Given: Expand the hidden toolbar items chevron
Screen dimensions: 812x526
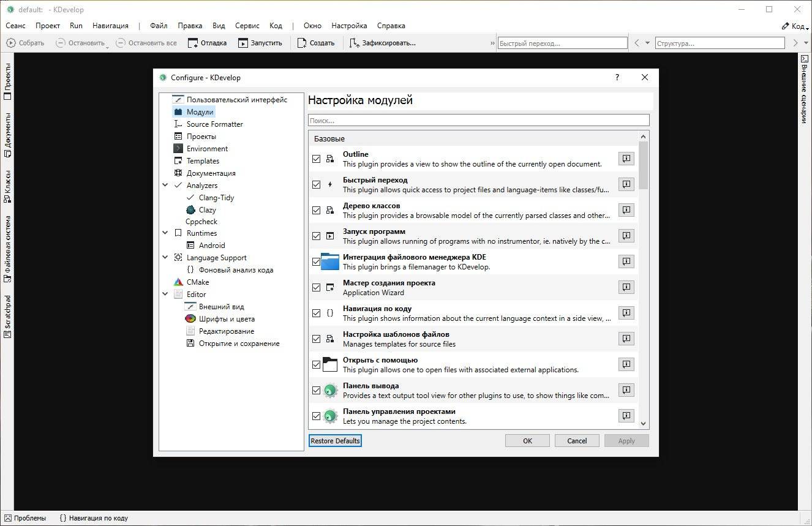Looking at the screenshot, I should tap(492, 43).
